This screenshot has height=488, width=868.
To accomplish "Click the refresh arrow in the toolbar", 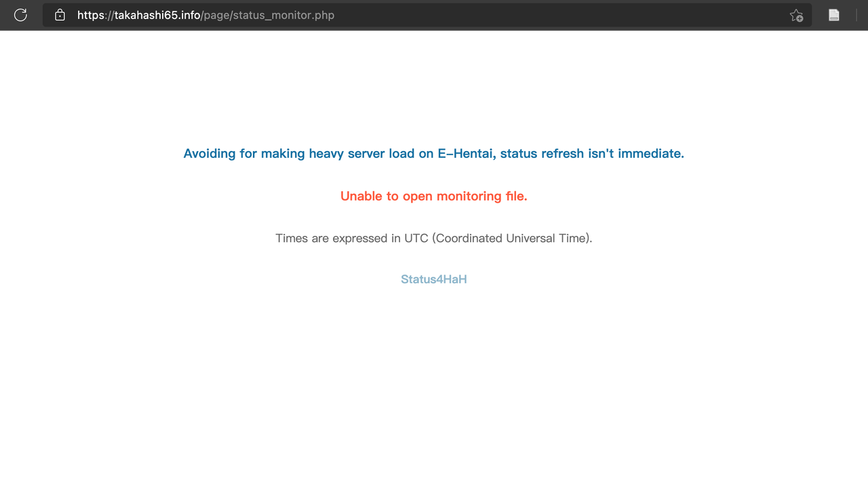I will tap(20, 15).
